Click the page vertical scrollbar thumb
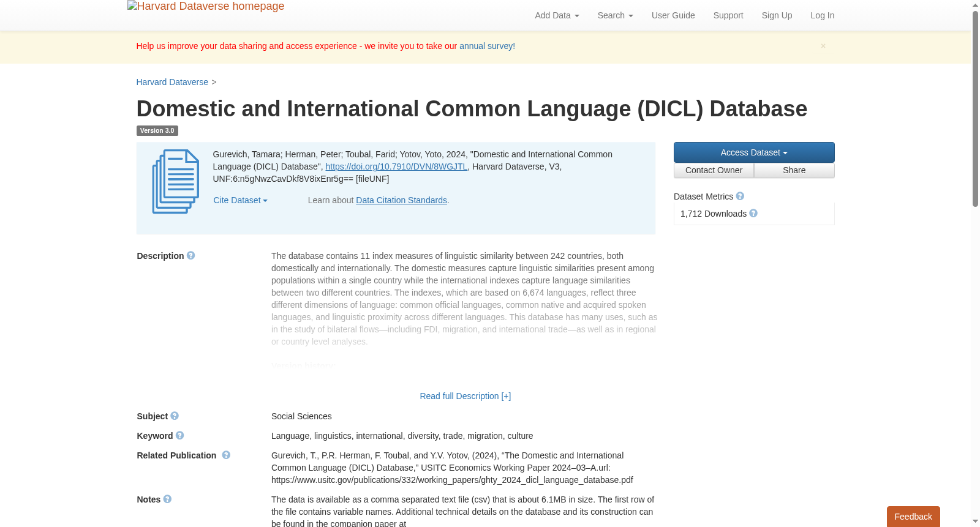 pyautogui.click(x=976, y=108)
